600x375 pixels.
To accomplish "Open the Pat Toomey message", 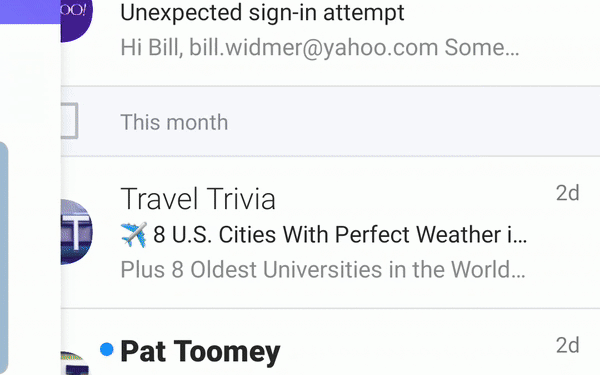I will click(x=330, y=342).
